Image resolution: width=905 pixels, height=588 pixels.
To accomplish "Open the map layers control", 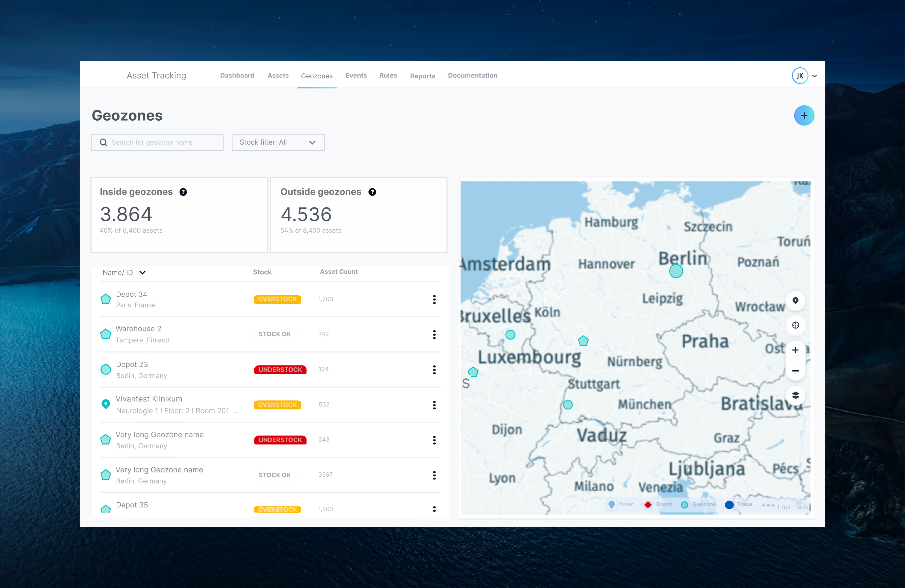I will [795, 395].
